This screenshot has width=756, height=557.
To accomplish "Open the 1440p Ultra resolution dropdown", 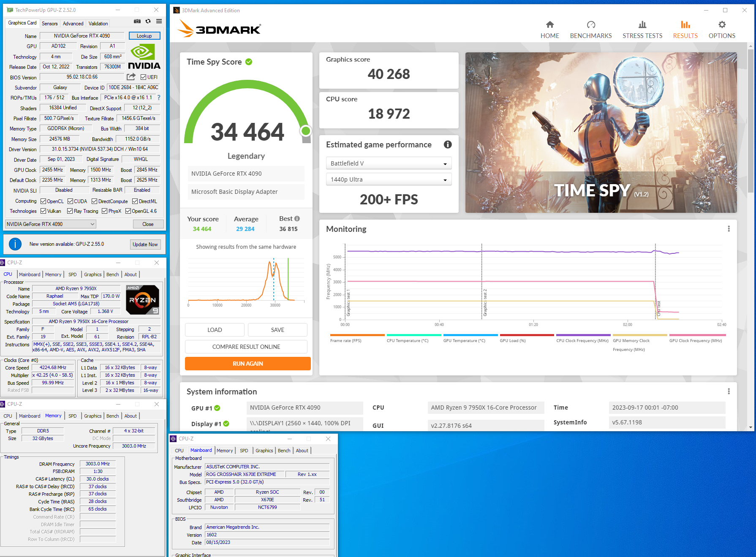I will [389, 179].
